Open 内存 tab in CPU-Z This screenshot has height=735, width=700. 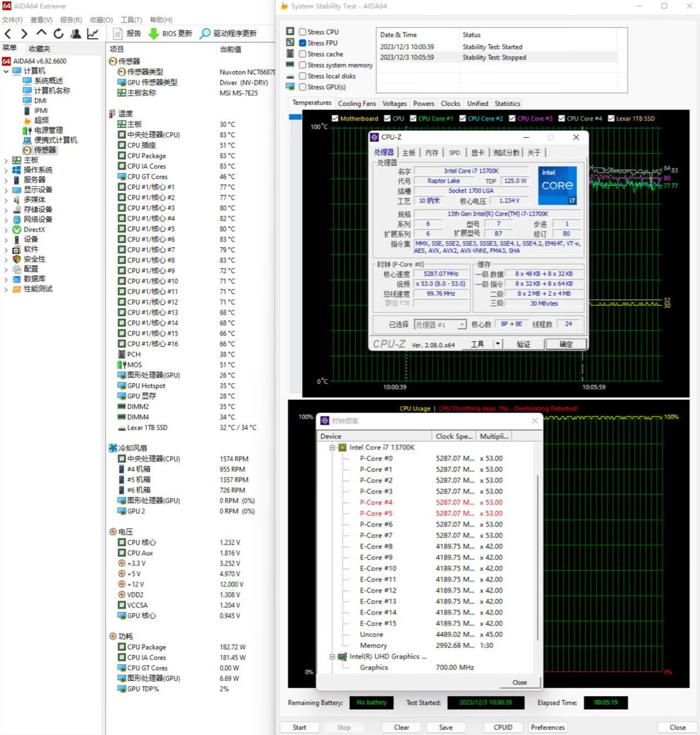[432, 153]
